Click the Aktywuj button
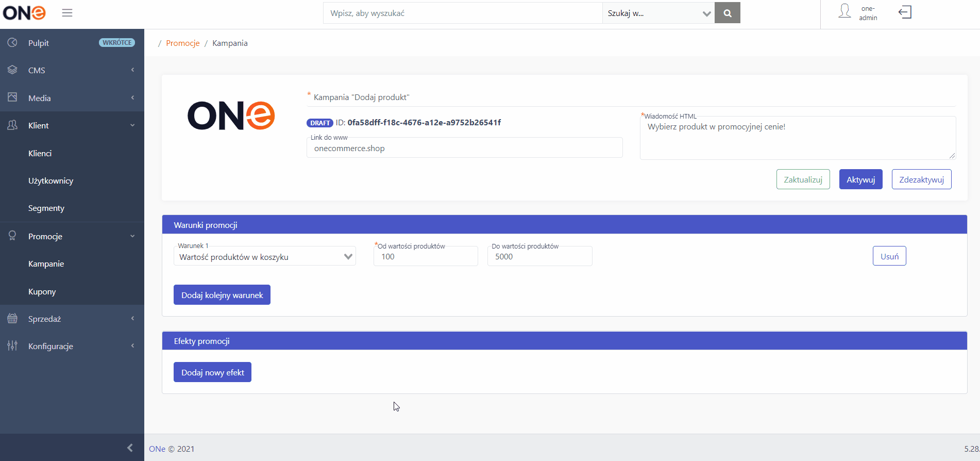 [860, 179]
